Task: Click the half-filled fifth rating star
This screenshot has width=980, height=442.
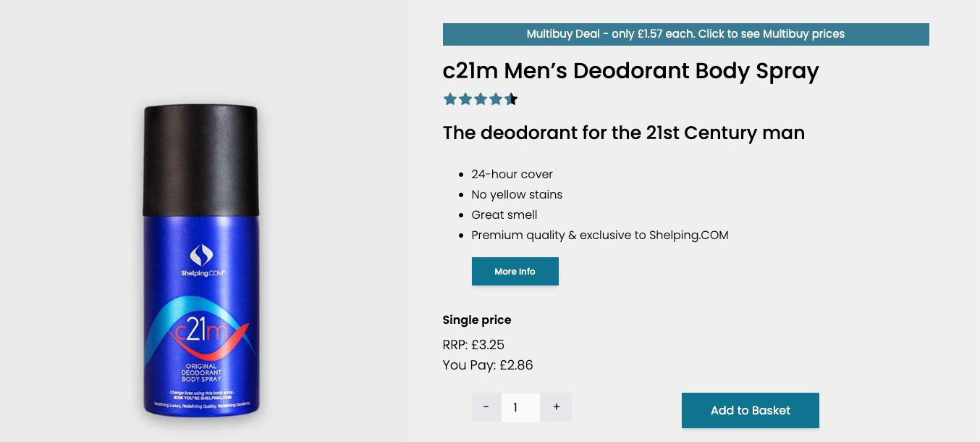Action: [511, 99]
